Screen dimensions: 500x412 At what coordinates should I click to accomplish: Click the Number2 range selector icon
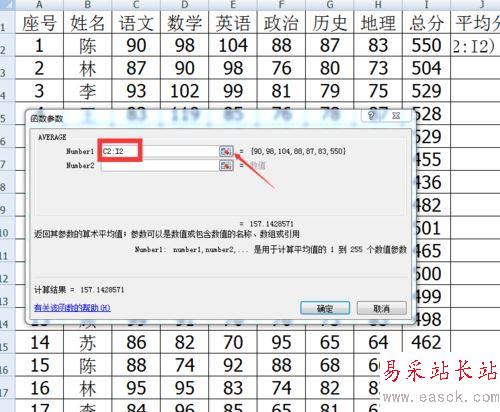click(x=226, y=165)
